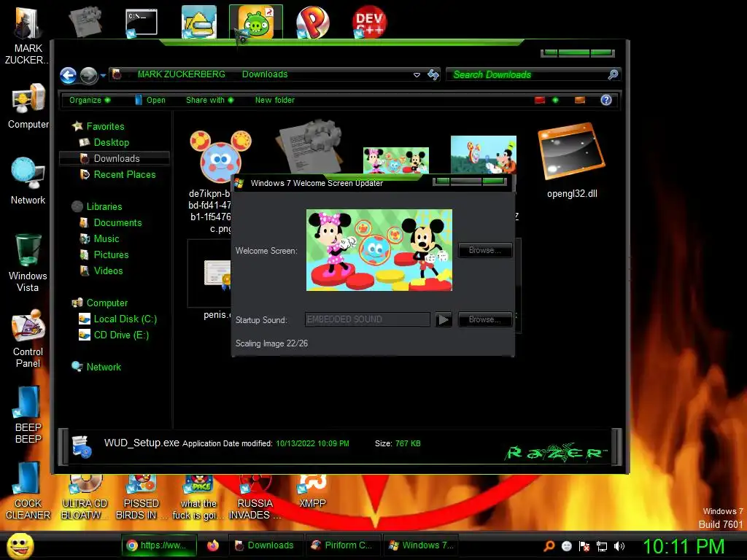
Task: Go back in the Explorer window
Action: coord(68,75)
